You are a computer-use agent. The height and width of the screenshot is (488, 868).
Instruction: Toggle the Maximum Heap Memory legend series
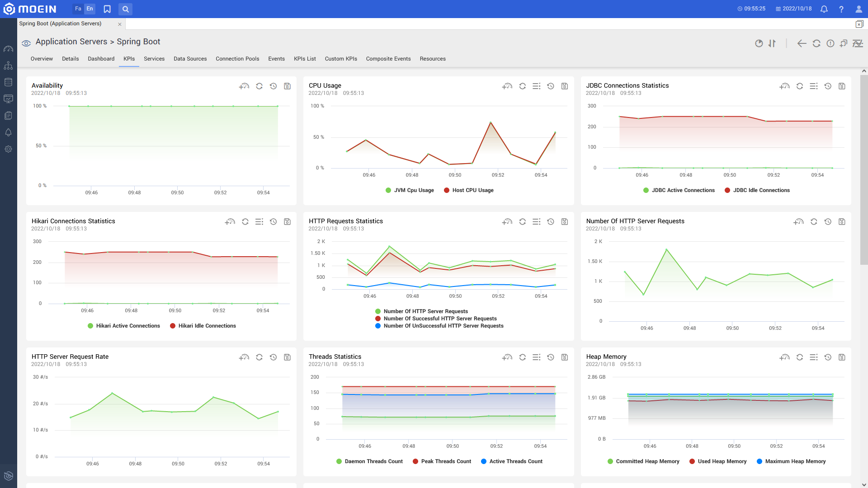[x=791, y=461]
